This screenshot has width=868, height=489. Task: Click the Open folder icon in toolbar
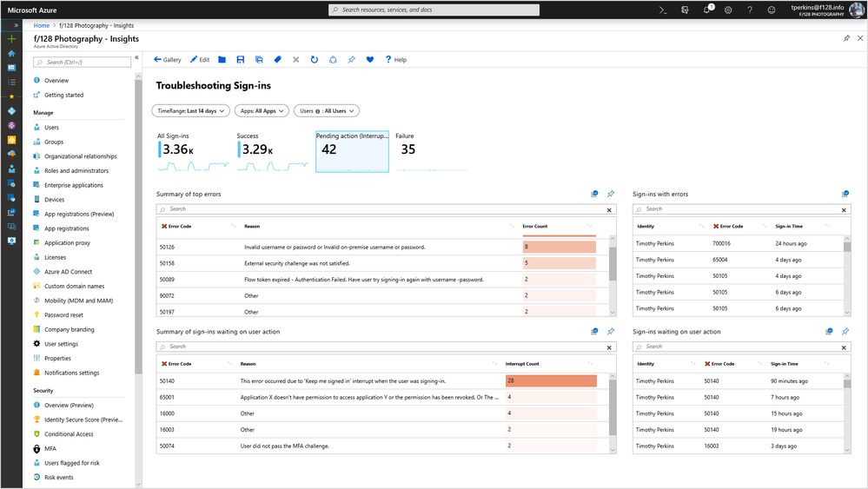[222, 60]
